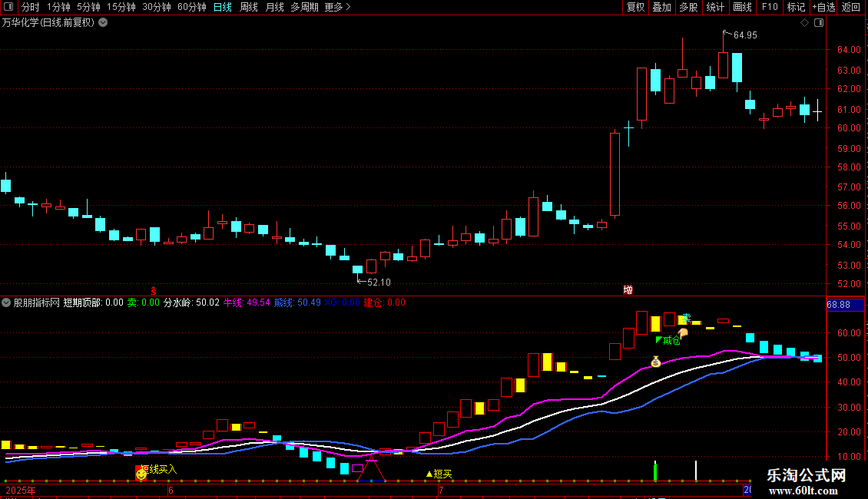The height and width of the screenshot is (499, 868).
Task: Click the 建仓: 0.00 label
Action: [384, 302]
